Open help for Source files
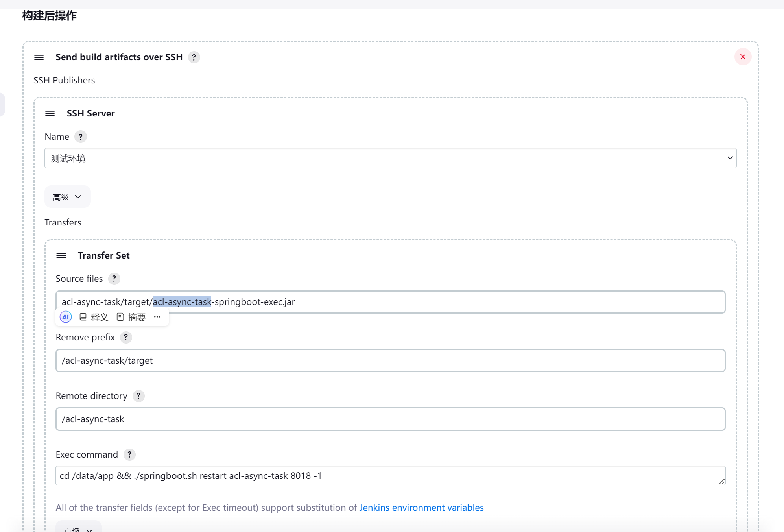This screenshot has width=784, height=532. pos(114,279)
